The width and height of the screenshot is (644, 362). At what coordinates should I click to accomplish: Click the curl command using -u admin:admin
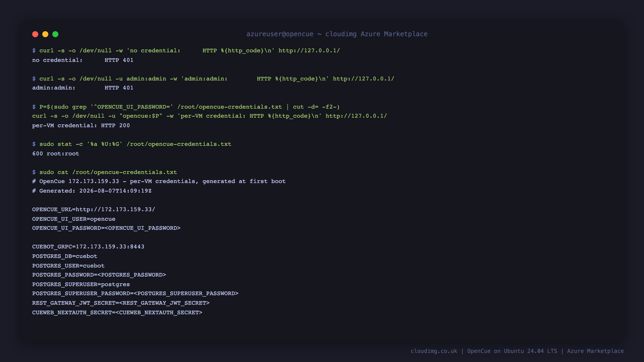click(x=213, y=79)
